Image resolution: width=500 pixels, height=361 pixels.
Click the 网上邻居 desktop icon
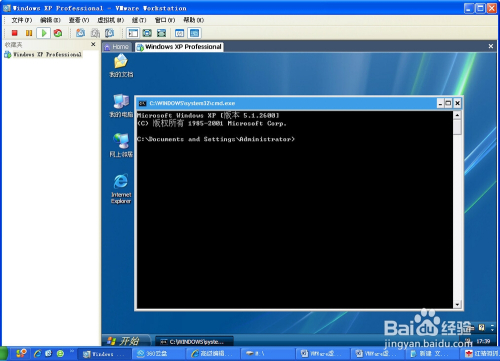click(121, 145)
